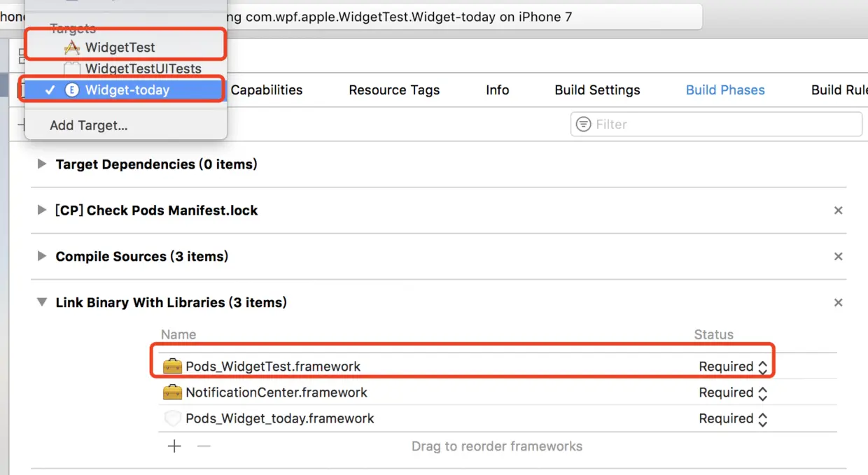Click the filter icon in search field
The height and width of the screenshot is (475, 868).
(583, 124)
